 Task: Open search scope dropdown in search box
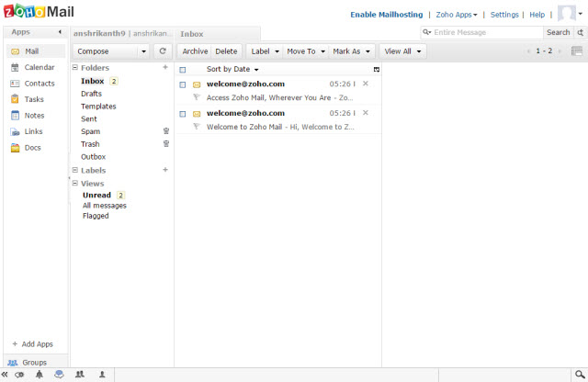click(x=427, y=32)
